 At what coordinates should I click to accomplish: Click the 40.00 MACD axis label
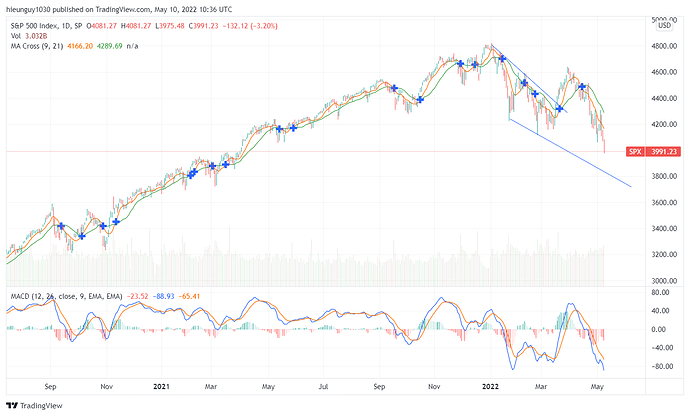660,311
